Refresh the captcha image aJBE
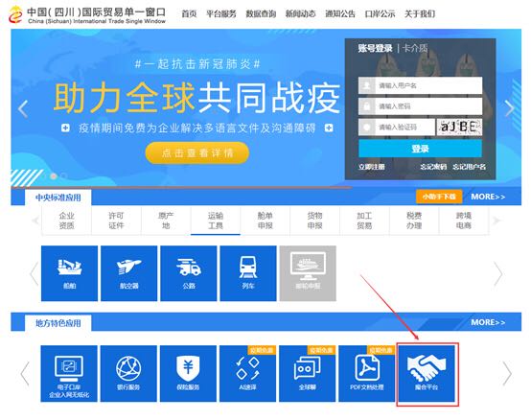Screen dimensions: 531x420 click(x=459, y=127)
